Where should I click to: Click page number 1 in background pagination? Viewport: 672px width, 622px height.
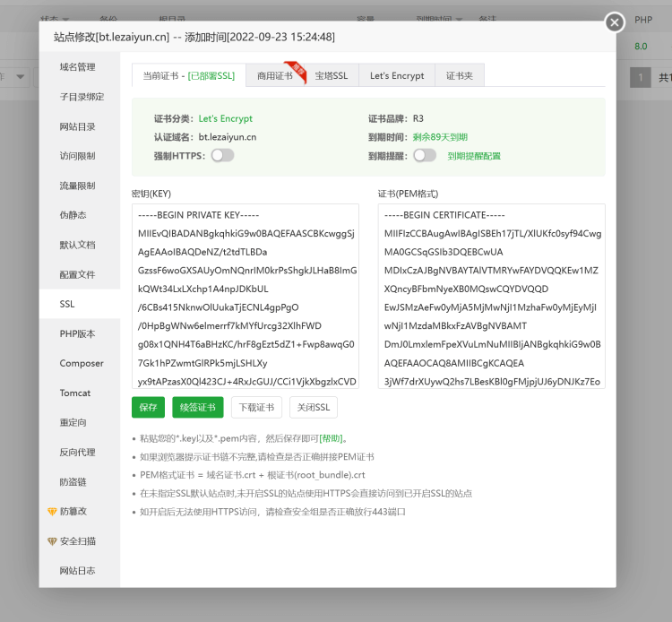coord(641,77)
